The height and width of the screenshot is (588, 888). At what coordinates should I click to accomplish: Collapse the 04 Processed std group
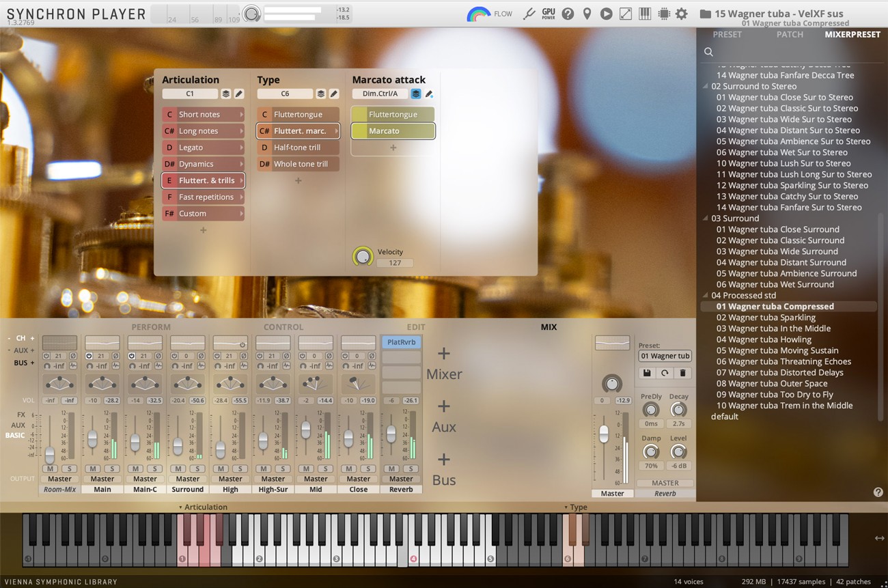tap(706, 296)
